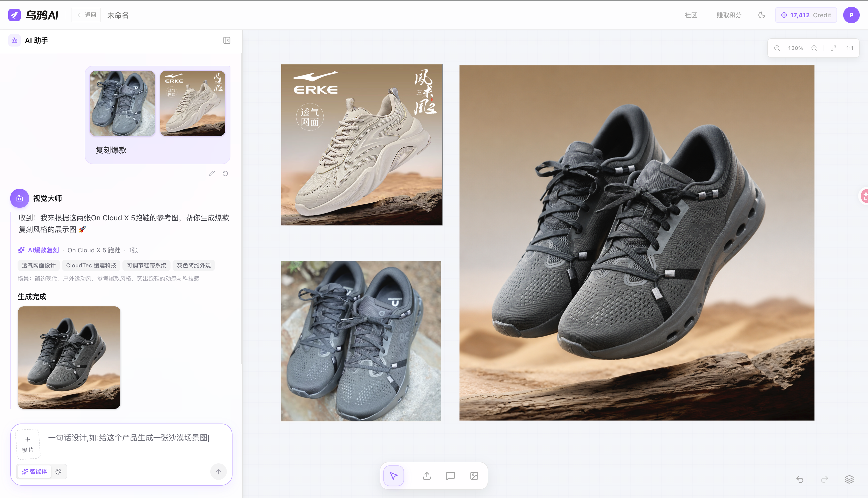868x498 pixels.
Task: Open the dark shoe reference thumbnail in chat
Action: coord(122,103)
